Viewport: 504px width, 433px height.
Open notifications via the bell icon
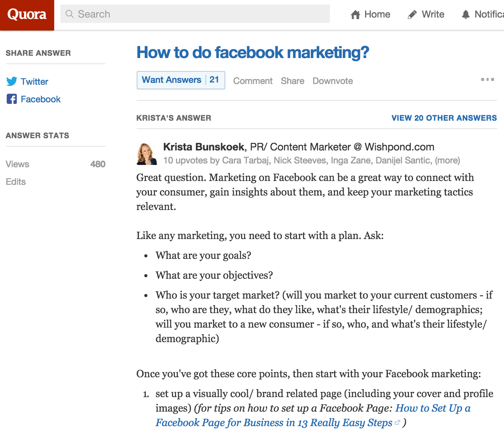coord(466,14)
